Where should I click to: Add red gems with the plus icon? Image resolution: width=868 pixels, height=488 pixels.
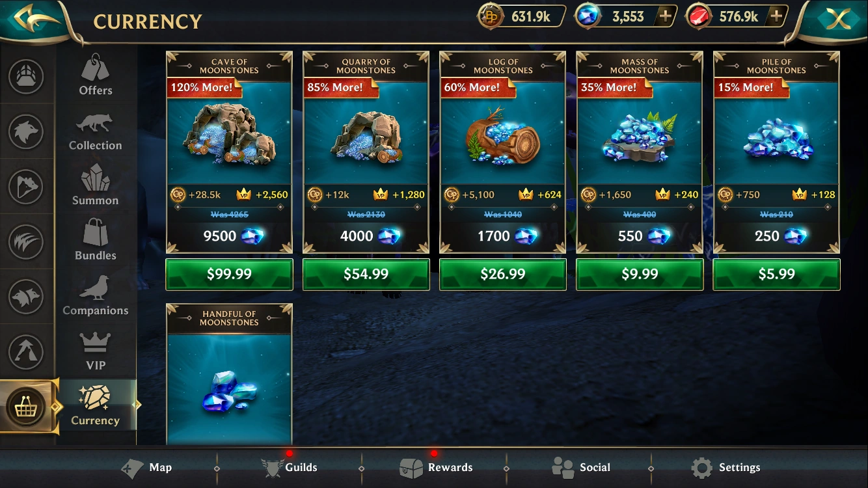(776, 17)
